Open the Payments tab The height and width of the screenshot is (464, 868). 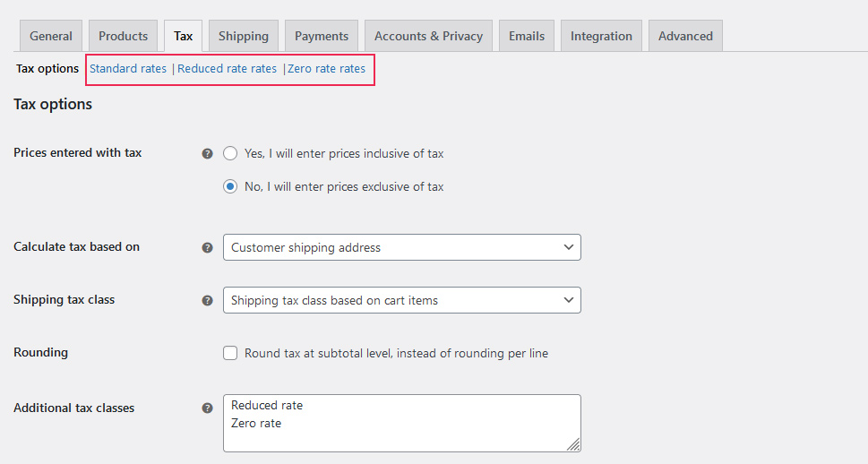click(322, 36)
